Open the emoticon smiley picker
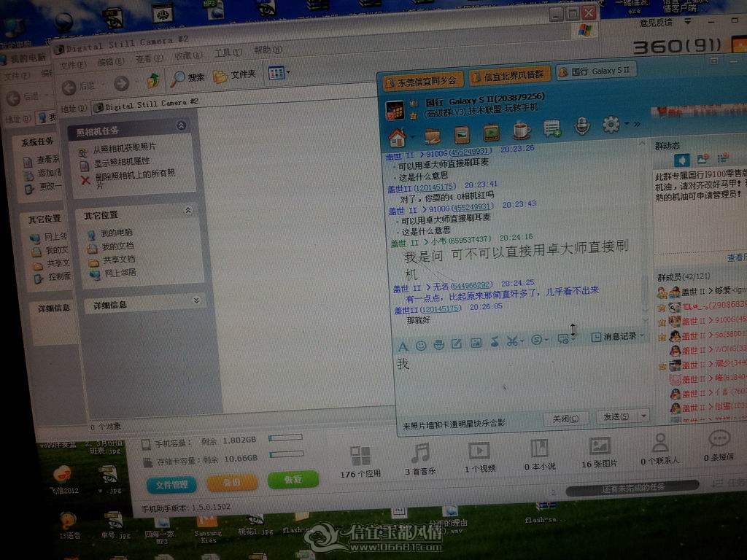Screen dimensions: 747x560 coord(421,345)
